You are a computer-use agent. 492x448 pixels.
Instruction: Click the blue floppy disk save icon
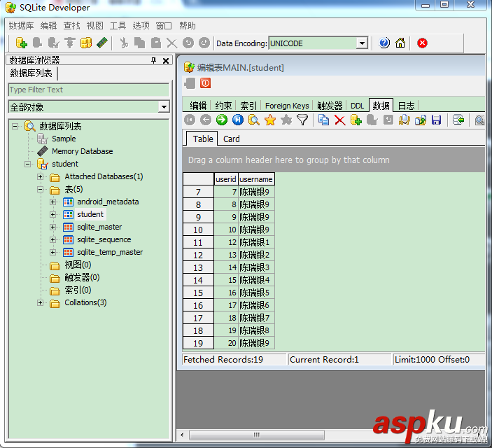pos(436,120)
